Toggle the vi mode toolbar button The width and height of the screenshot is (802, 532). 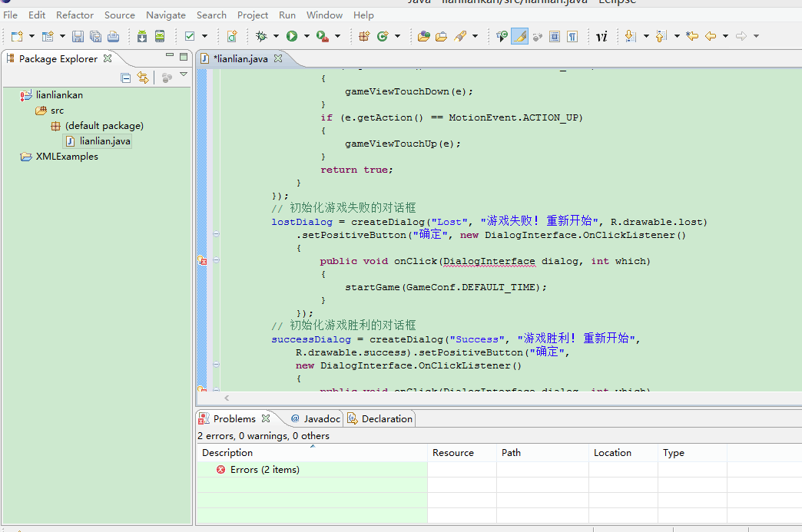coord(601,36)
